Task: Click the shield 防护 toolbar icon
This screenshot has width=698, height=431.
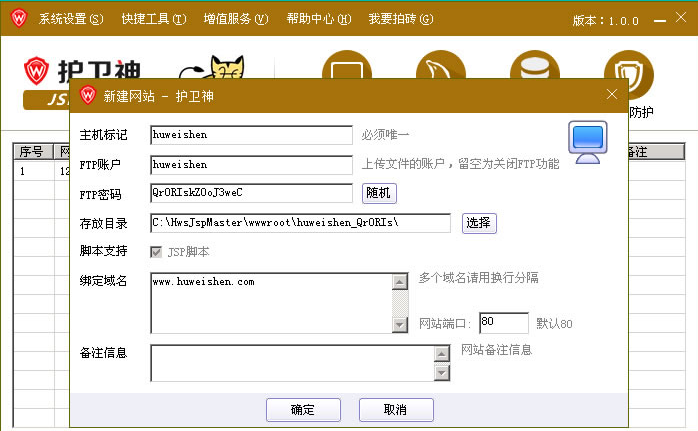Action: pyautogui.click(x=629, y=76)
